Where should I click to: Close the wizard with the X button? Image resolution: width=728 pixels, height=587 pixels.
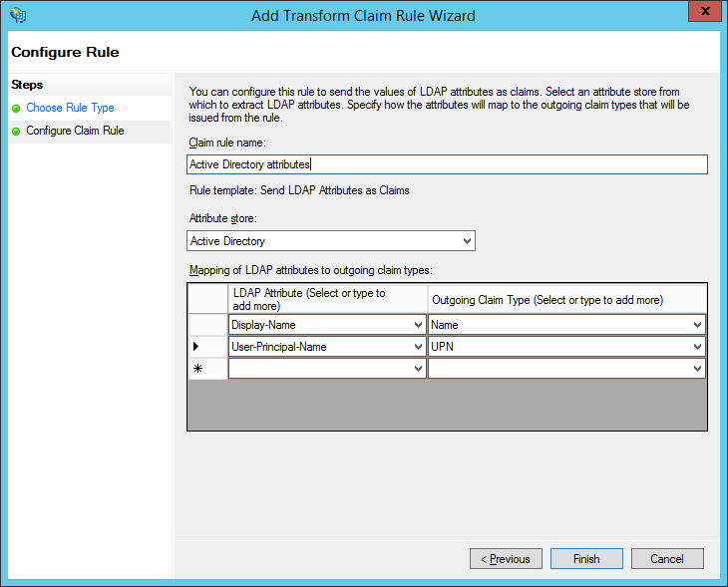pyautogui.click(x=705, y=13)
